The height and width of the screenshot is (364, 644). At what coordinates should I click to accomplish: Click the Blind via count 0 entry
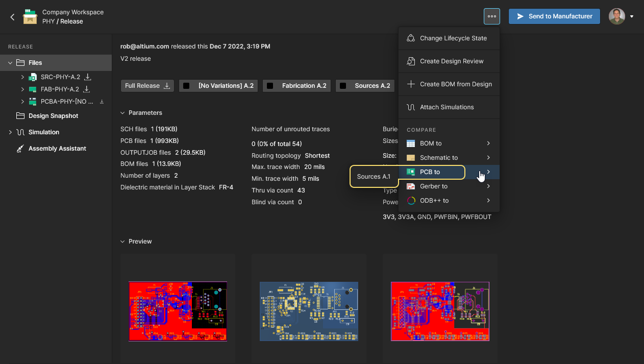click(x=277, y=202)
